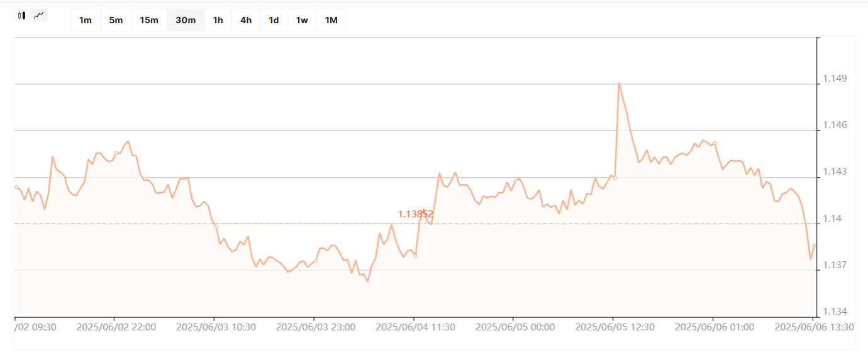Image resolution: width=868 pixels, height=353 pixels.
Task: Click the 1.13852 price label
Action: [415, 214]
